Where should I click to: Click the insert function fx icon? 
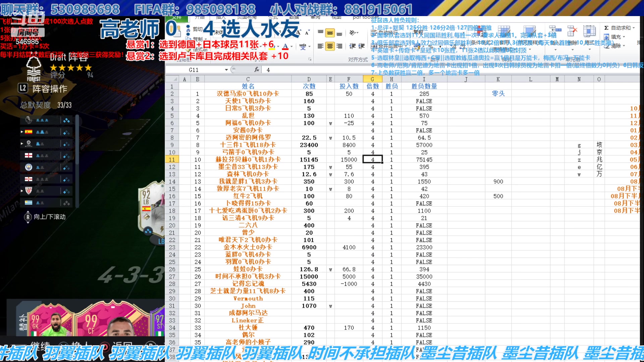tap(257, 69)
